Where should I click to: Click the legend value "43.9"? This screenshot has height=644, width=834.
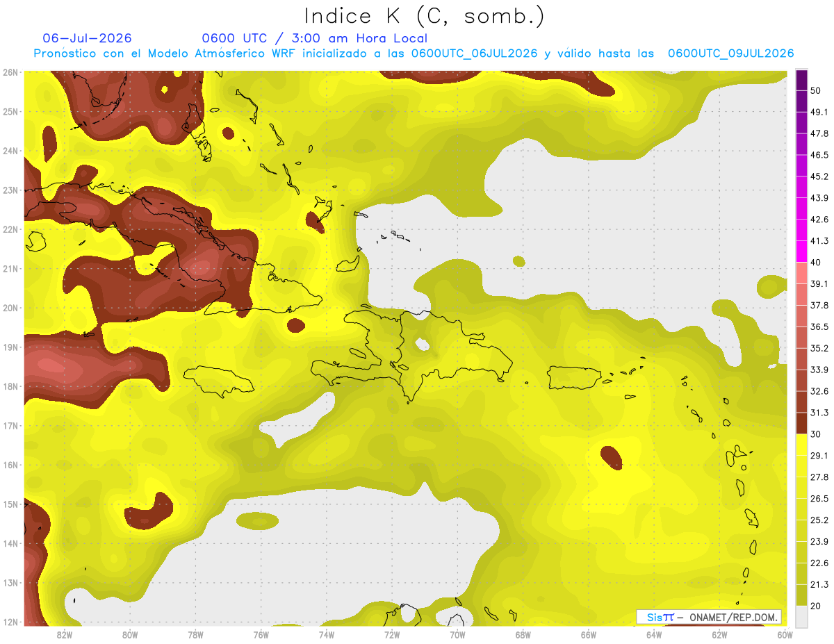(x=820, y=198)
